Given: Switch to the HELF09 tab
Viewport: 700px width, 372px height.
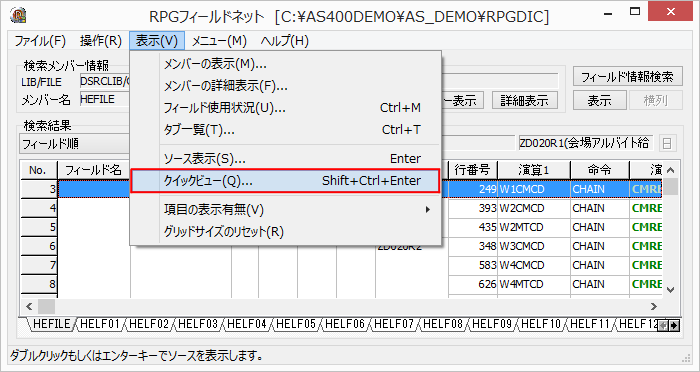Looking at the screenshot, I should tap(492, 325).
